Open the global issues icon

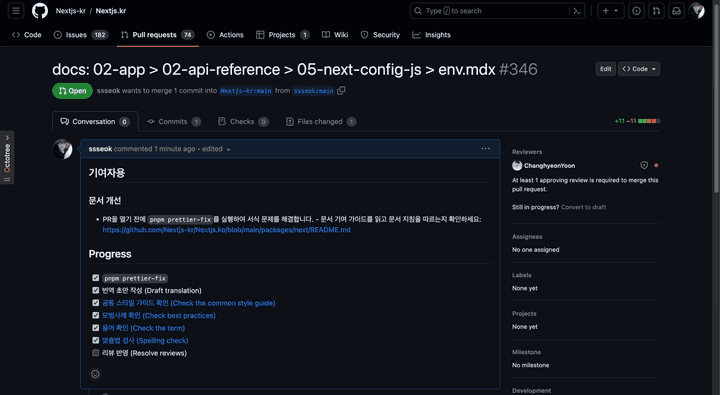(x=636, y=11)
